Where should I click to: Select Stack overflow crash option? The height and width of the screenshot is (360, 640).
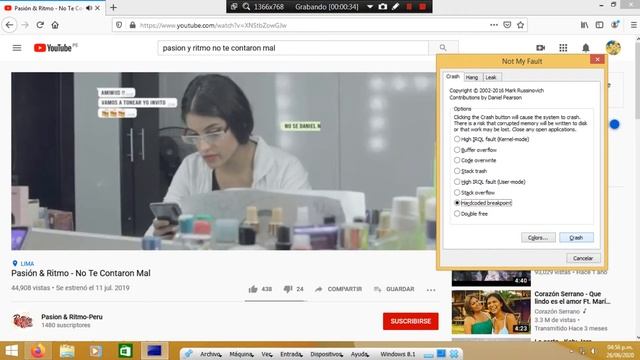coord(474,192)
